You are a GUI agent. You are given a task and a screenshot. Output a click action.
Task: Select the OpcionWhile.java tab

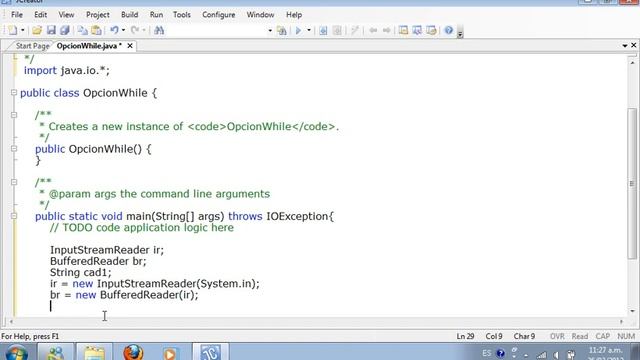89,46
